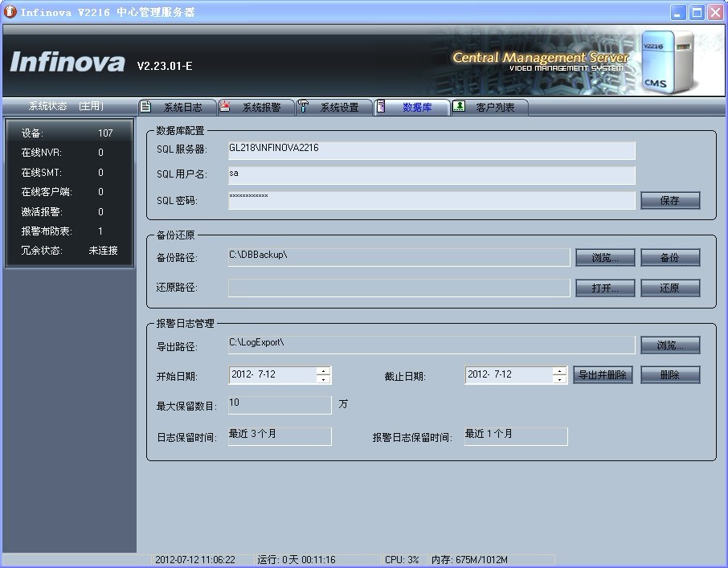Click the V2.23.01-E version text

coord(165,66)
